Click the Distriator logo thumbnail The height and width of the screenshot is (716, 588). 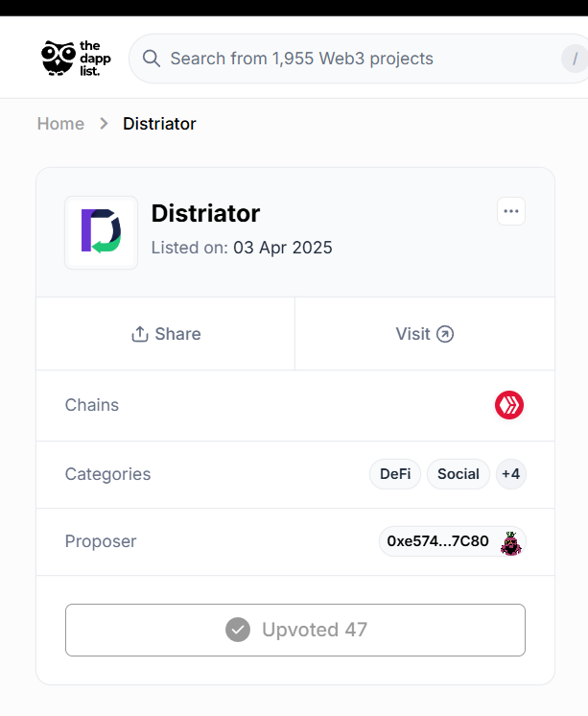coord(102,232)
